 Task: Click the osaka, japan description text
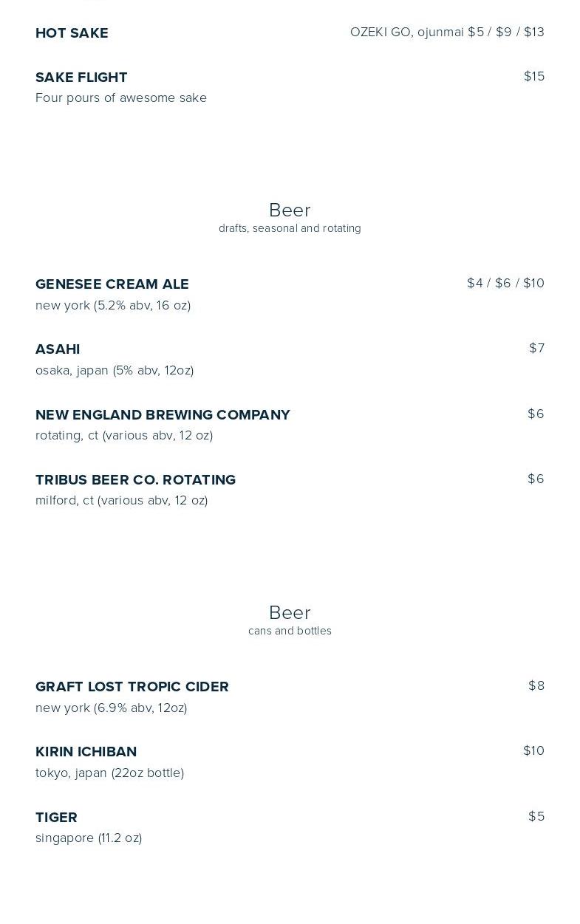[115, 370]
